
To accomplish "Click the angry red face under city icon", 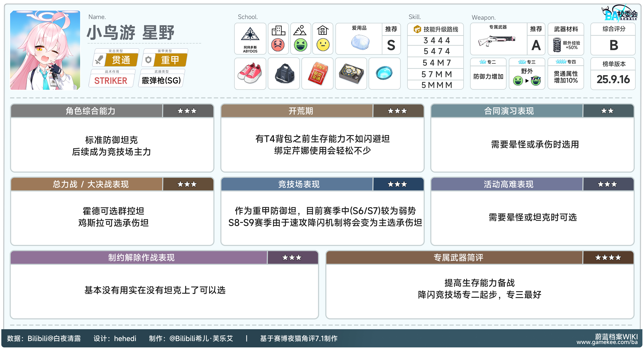I will (x=278, y=45).
